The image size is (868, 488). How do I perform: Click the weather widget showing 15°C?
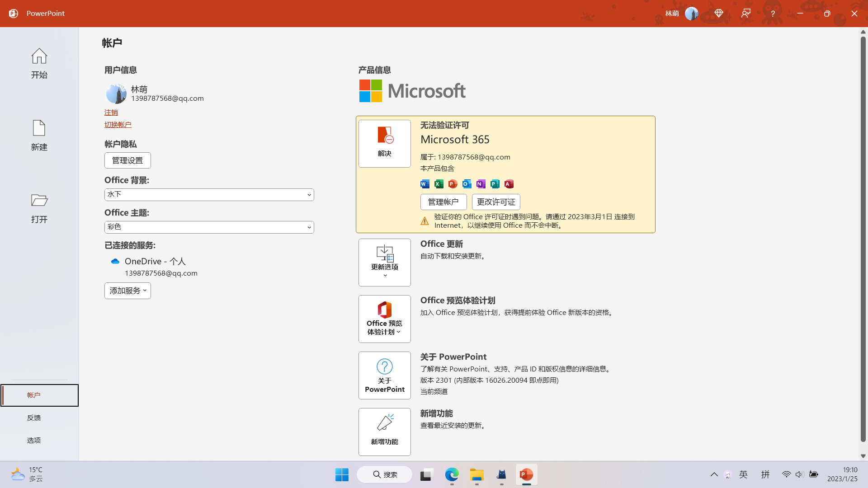pos(27,474)
